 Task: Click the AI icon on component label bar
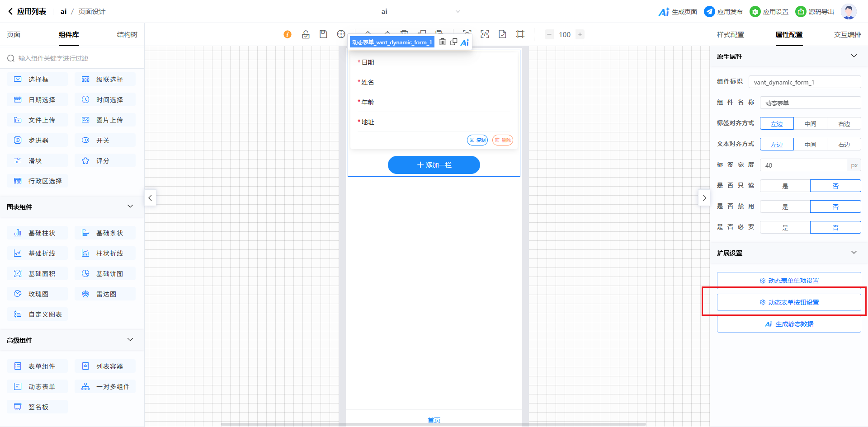click(x=465, y=42)
